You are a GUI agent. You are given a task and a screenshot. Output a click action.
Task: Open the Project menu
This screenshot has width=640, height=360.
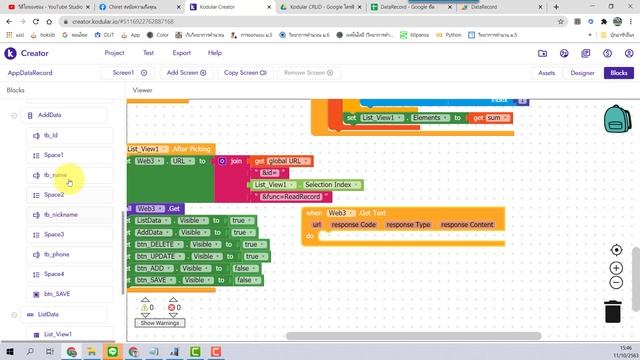(114, 53)
